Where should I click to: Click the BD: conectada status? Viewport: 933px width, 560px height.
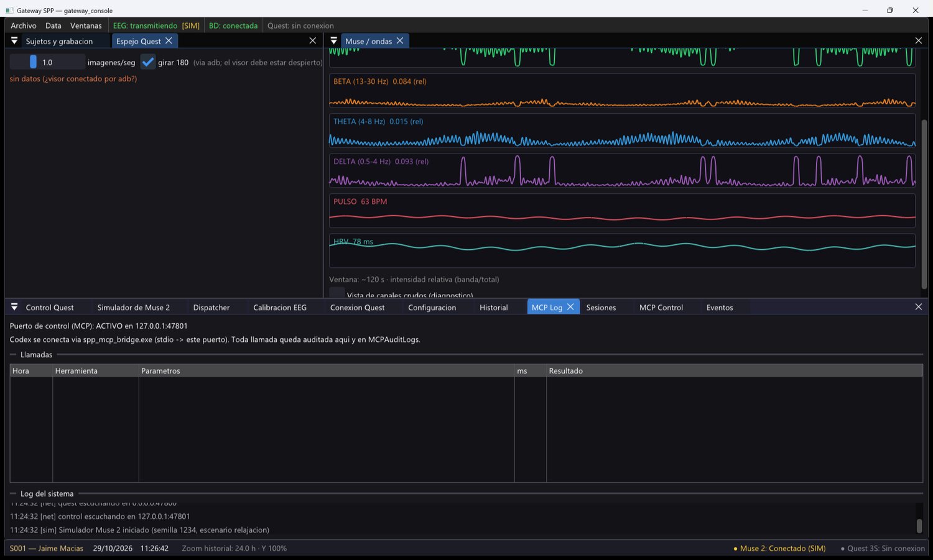pyautogui.click(x=233, y=25)
